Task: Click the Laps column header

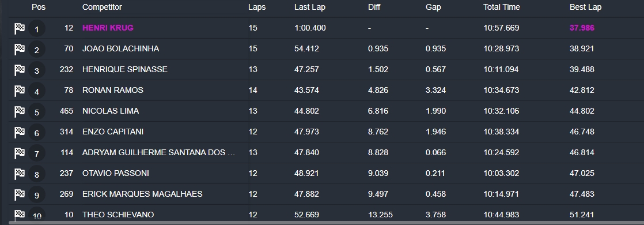Action: [257, 7]
